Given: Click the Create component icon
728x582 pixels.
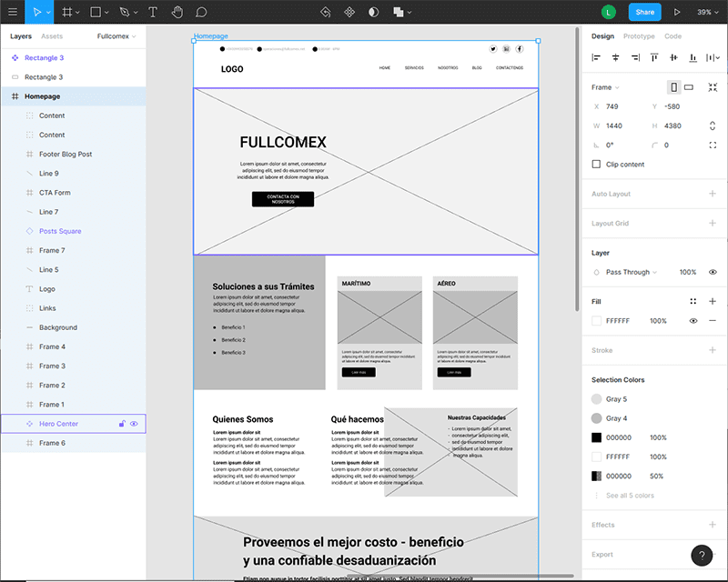Looking at the screenshot, I should point(349,13).
